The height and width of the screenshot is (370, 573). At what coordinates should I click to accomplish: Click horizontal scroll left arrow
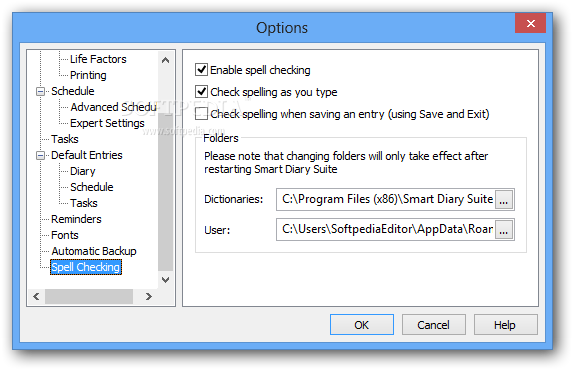click(36, 296)
